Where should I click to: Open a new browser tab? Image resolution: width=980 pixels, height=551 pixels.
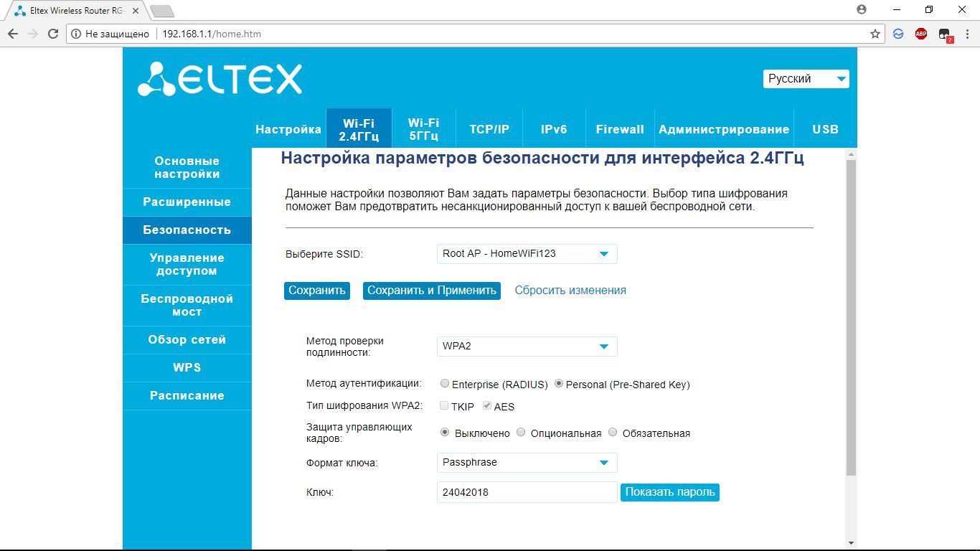pyautogui.click(x=161, y=11)
